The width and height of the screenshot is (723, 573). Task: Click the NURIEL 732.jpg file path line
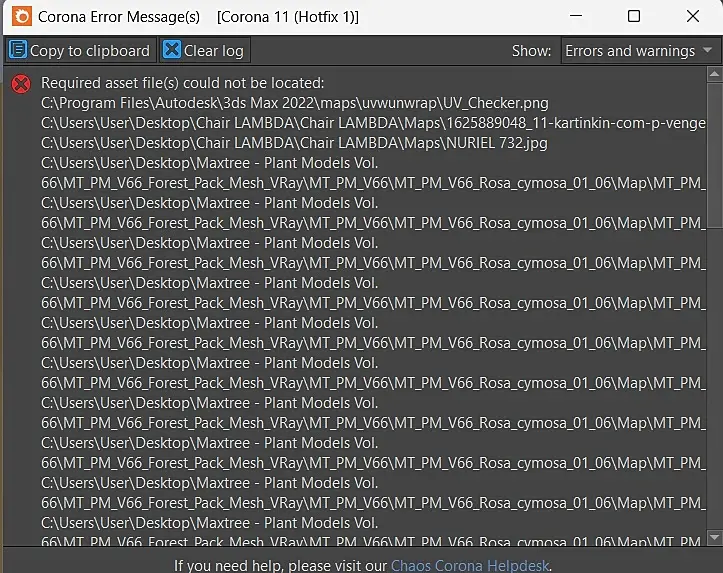(x=294, y=143)
